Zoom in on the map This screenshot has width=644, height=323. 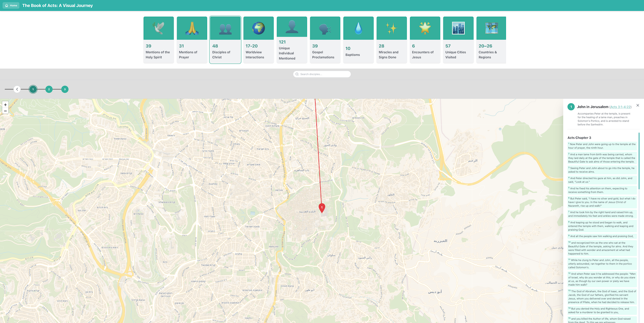point(5,104)
